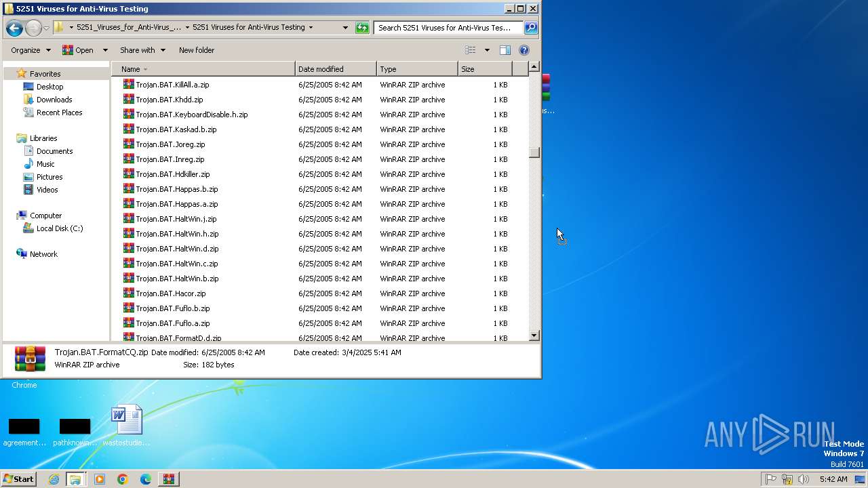The image size is (868, 488).
Task: Click the New folder button
Action: [197, 50]
